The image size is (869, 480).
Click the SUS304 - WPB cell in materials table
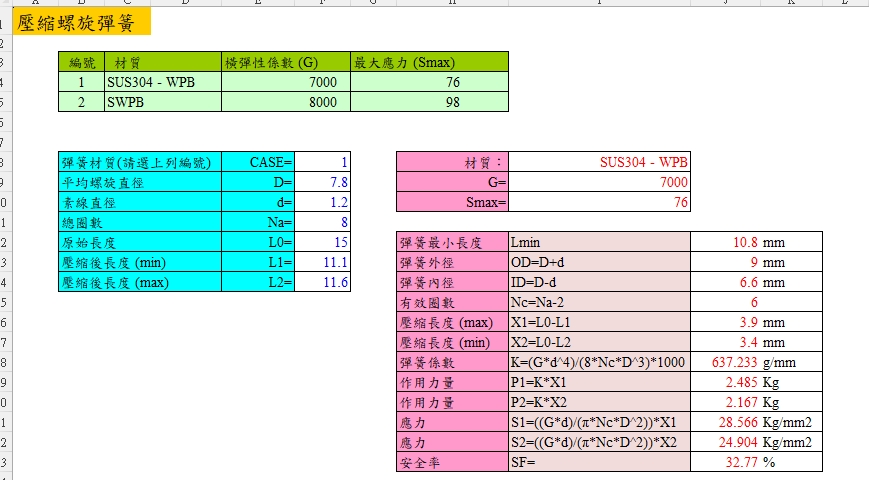coord(162,82)
